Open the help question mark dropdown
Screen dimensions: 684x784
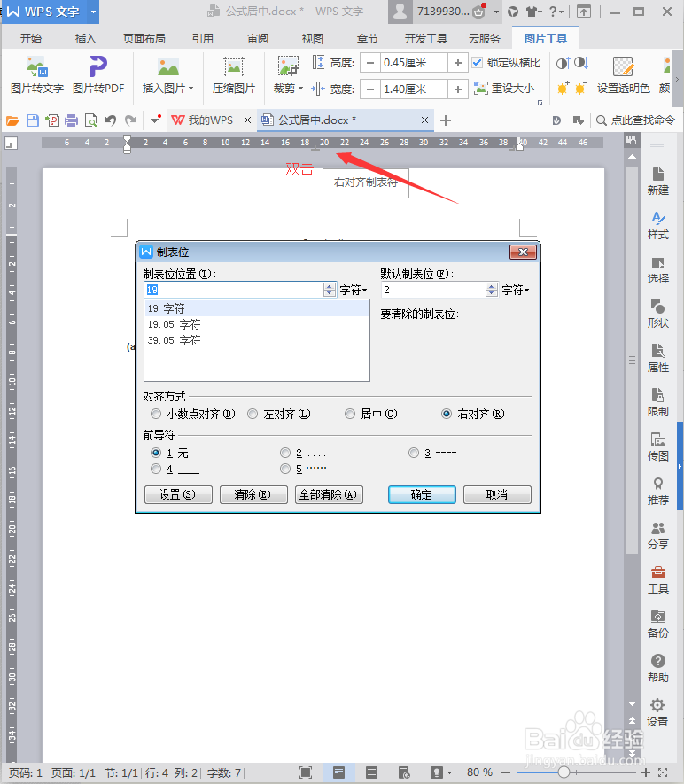556,12
